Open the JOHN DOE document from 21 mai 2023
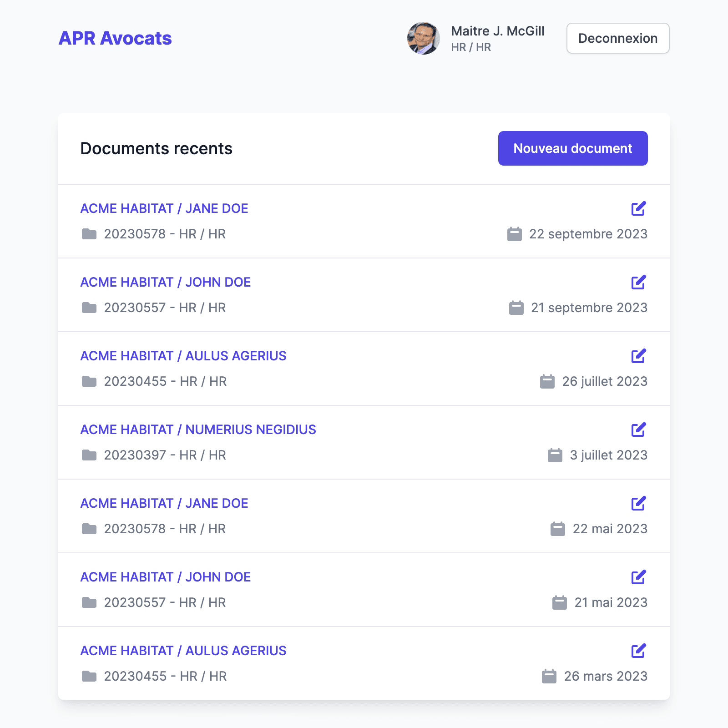Screen dimensions: 728x728 point(166,577)
